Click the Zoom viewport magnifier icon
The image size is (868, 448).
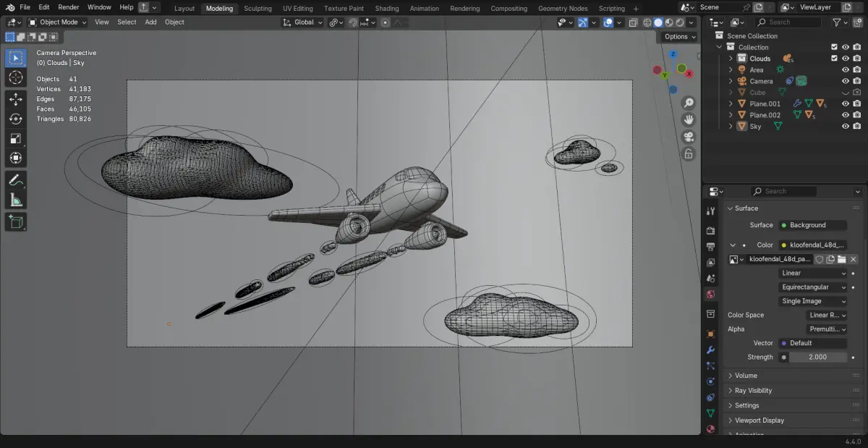pyautogui.click(x=689, y=103)
